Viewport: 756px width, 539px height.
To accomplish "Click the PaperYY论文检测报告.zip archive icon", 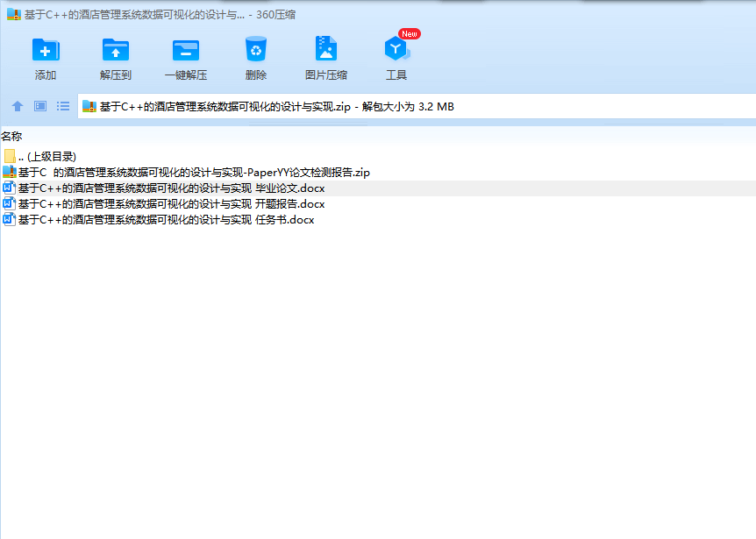I will 9,172.
